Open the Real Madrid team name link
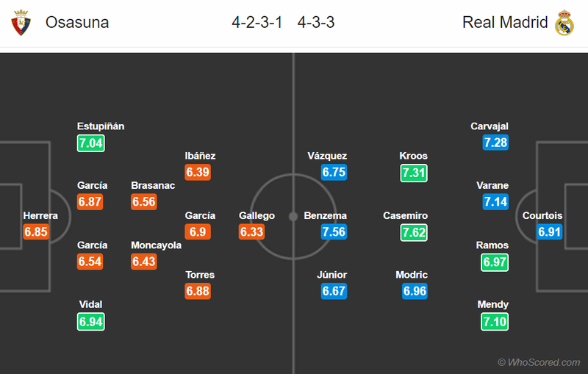Image resolution: width=588 pixels, height=374 pixels. [505, 23]
